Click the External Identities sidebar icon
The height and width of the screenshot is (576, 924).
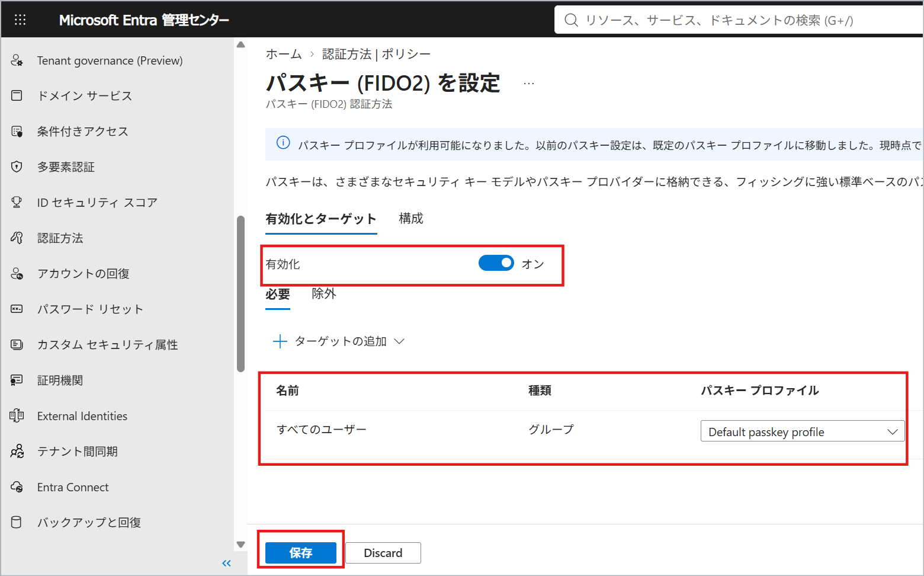17,415
